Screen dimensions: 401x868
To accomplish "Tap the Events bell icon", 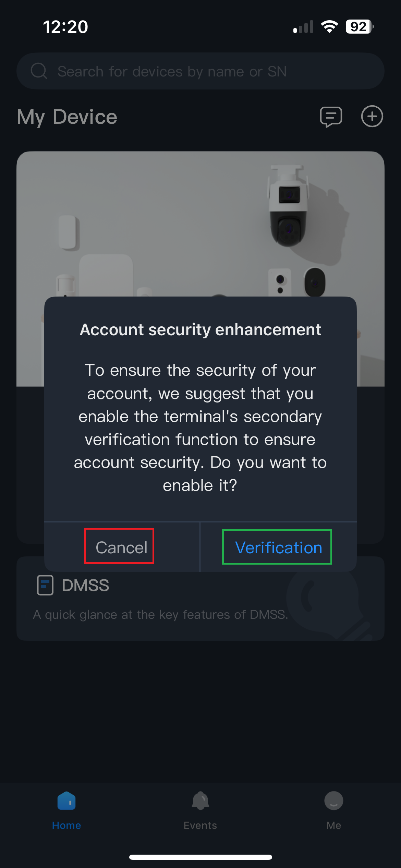I will [200, 801].
